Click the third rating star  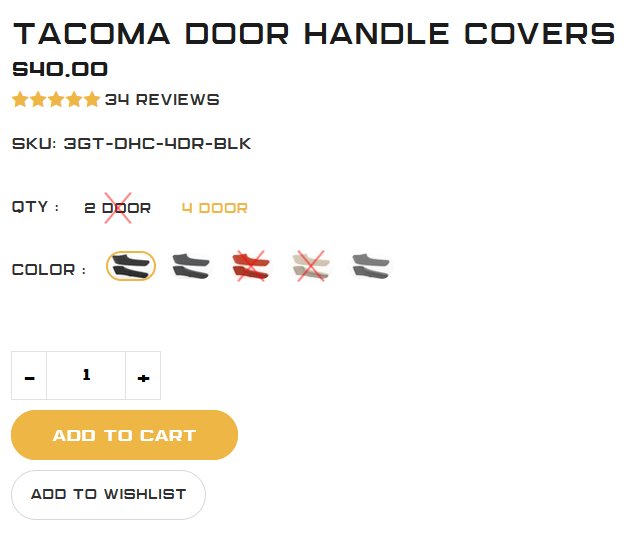(56, 99)
